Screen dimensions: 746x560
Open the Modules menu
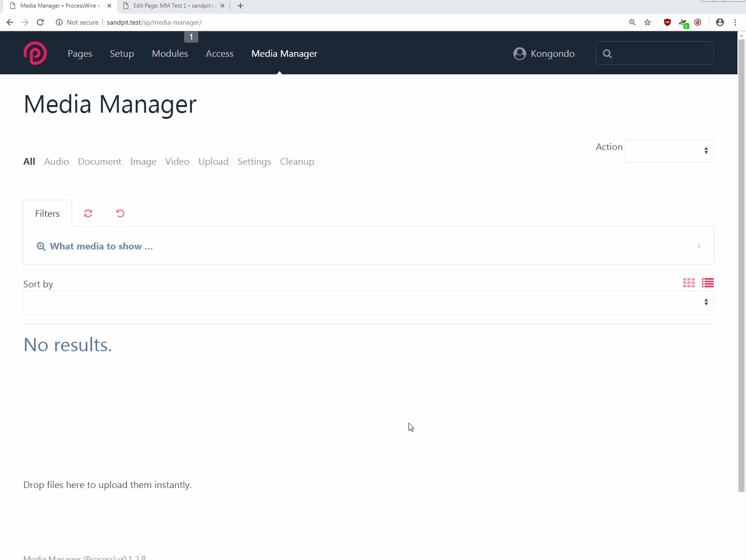[x=170, y=53]
